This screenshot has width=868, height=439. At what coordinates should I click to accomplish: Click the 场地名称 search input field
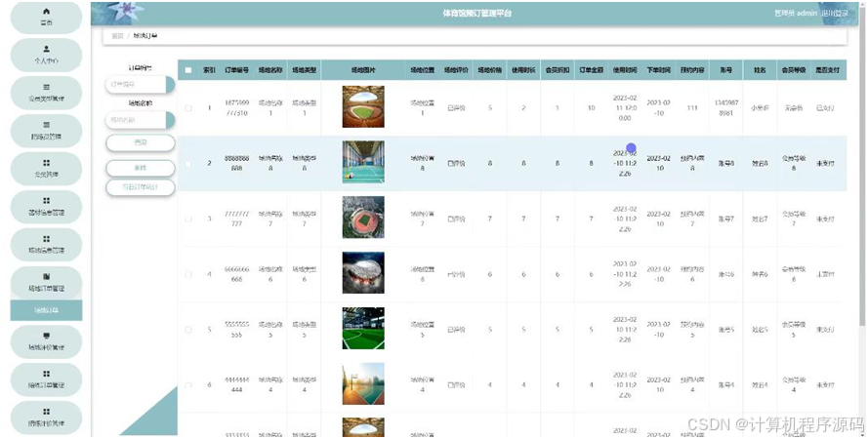(140, 119)
